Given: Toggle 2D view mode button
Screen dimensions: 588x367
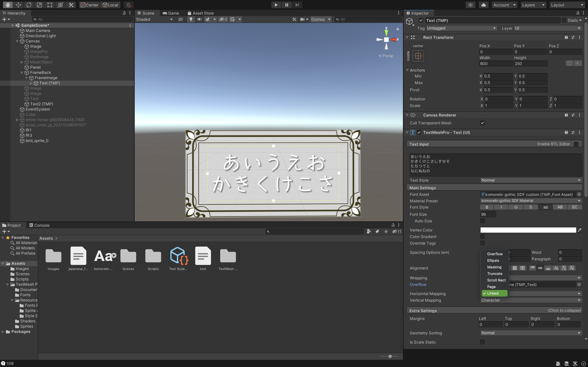Looking at the screenshot, I should tap(180, 19).
